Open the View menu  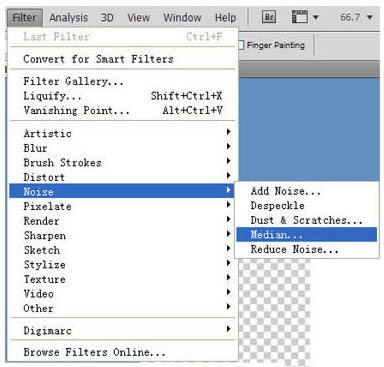pos(138,17)
